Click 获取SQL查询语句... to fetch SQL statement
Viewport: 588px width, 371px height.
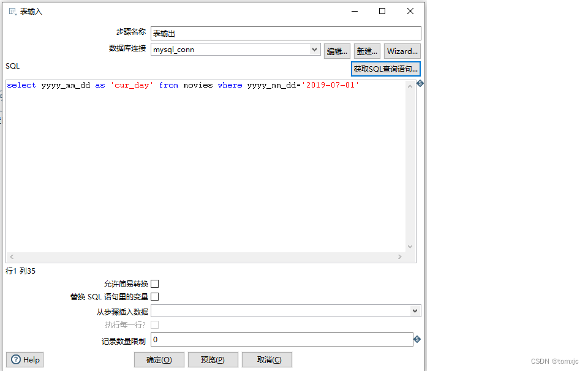point(385,69)
